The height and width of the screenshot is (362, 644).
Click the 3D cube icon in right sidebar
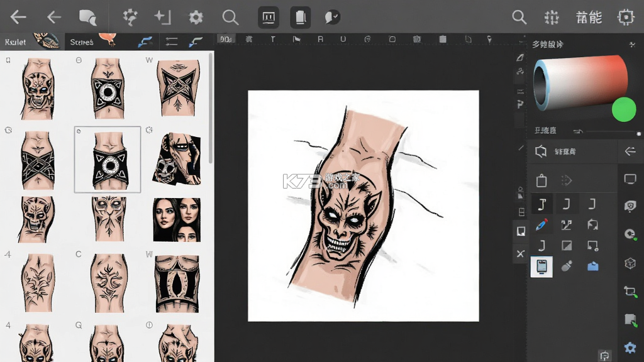[630, 263]
